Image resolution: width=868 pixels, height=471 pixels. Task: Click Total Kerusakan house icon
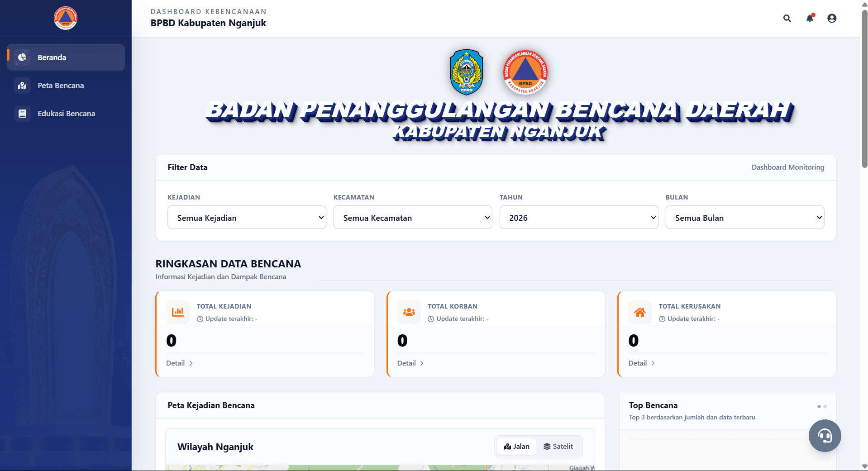click(x=640, y=312)
